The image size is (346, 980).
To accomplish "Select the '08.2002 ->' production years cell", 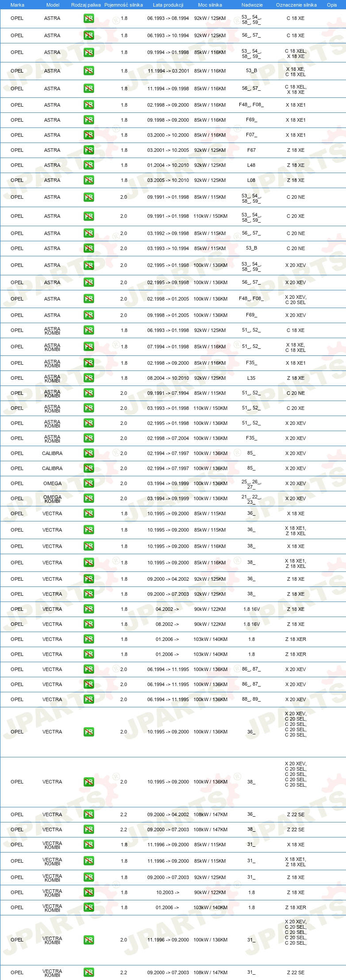I will point(167,624).
